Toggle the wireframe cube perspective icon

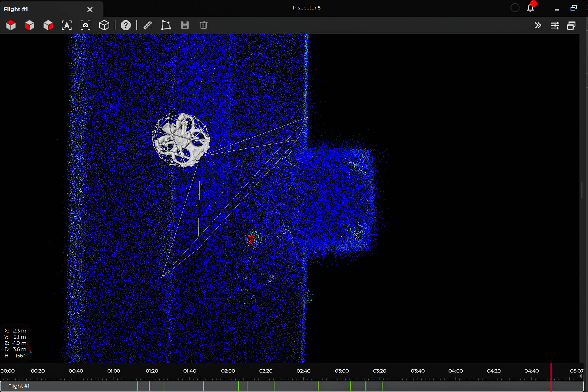[104, 25]
